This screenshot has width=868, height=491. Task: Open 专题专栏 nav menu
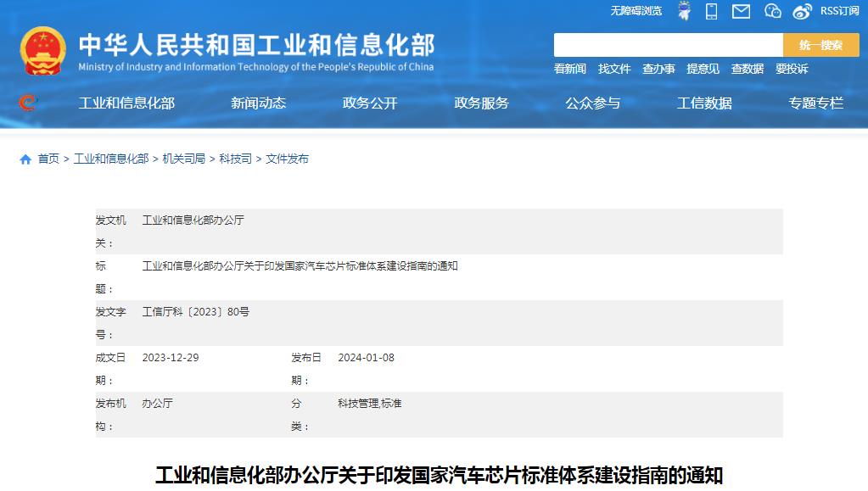point(816,103)
